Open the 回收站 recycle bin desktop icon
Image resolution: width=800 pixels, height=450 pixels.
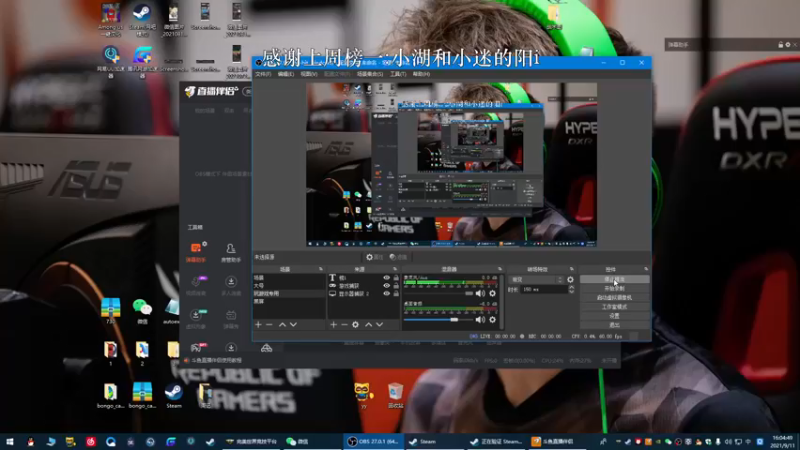point(395,395)
